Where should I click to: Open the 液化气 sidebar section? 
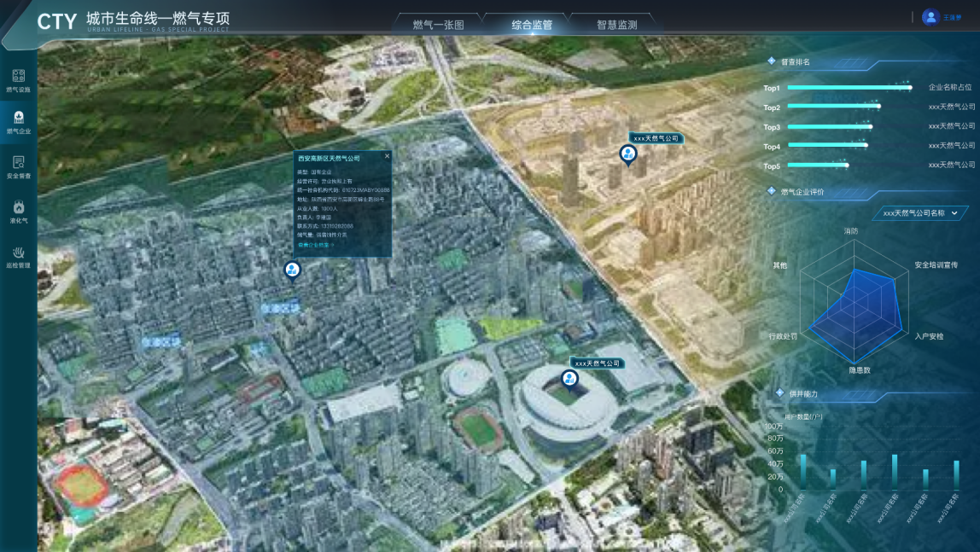[18, 212]
